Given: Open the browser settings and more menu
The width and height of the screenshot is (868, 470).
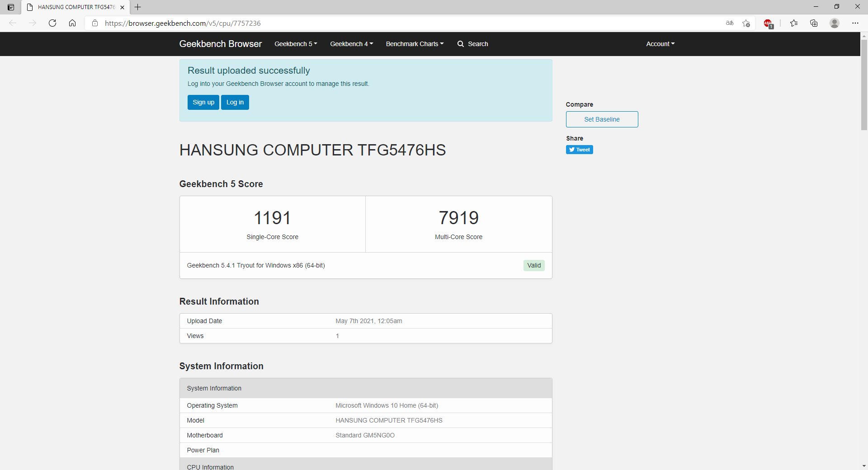Looking at the screenshot, I should 855,23.
